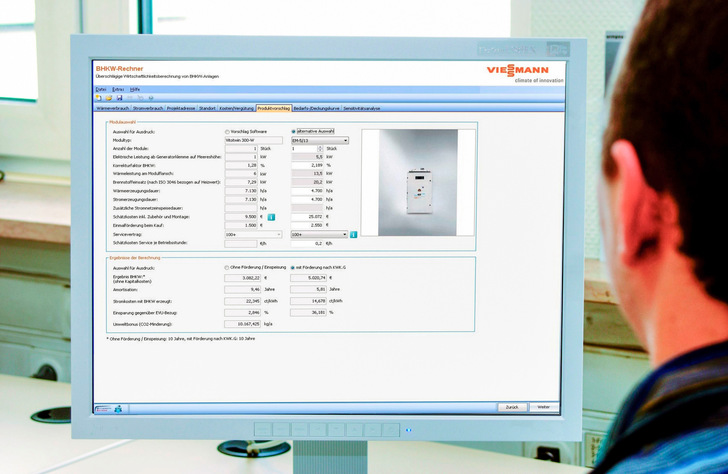Open the Datei menu
728x474 pixels.
tap(100, 89)
